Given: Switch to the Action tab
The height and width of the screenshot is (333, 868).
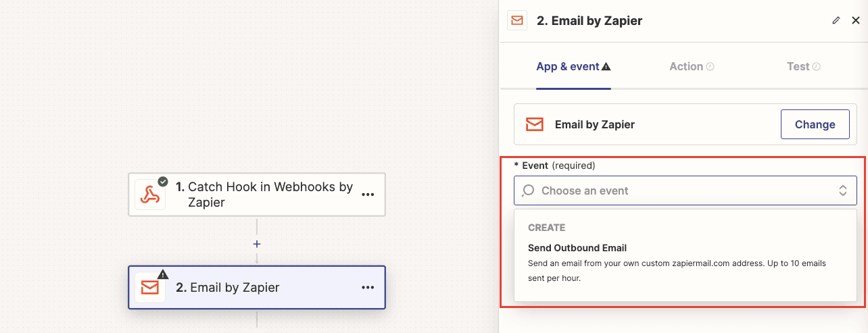Looking at the screenshot, I should tap(686, 67).
